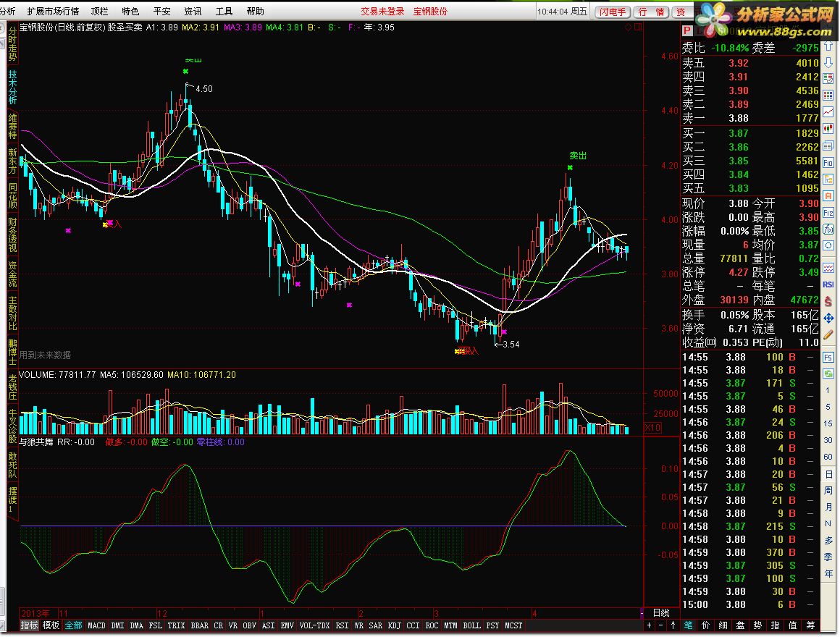Select the BOLL indicator tab

pyautogui.click(x=471, y=625)
